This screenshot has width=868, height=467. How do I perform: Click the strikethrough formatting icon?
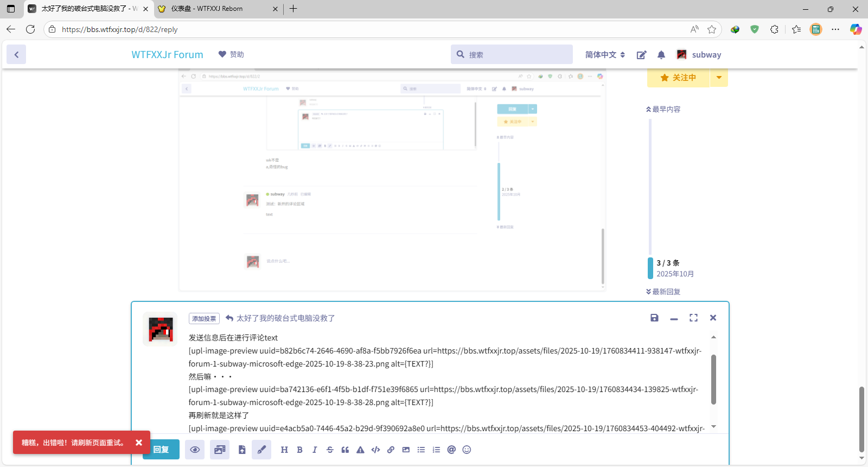click(x=330, y=450)
